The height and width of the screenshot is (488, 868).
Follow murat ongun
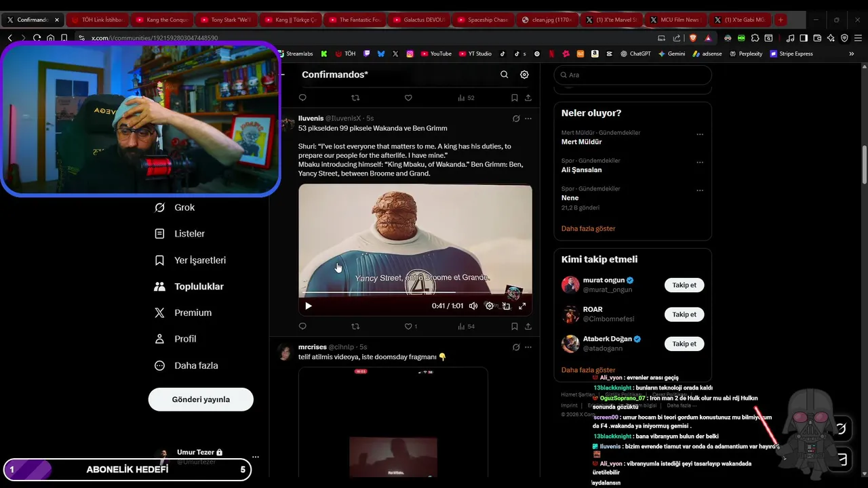pos(684,285)
